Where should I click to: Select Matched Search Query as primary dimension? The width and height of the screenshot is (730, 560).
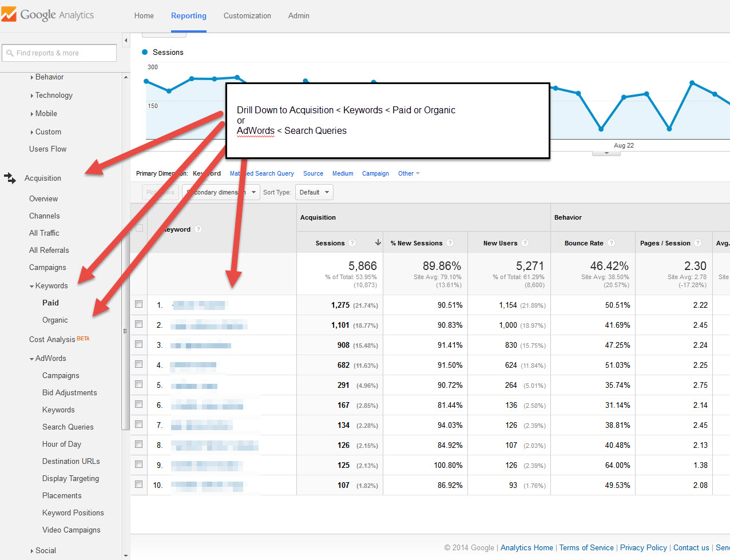pos(262,173)
